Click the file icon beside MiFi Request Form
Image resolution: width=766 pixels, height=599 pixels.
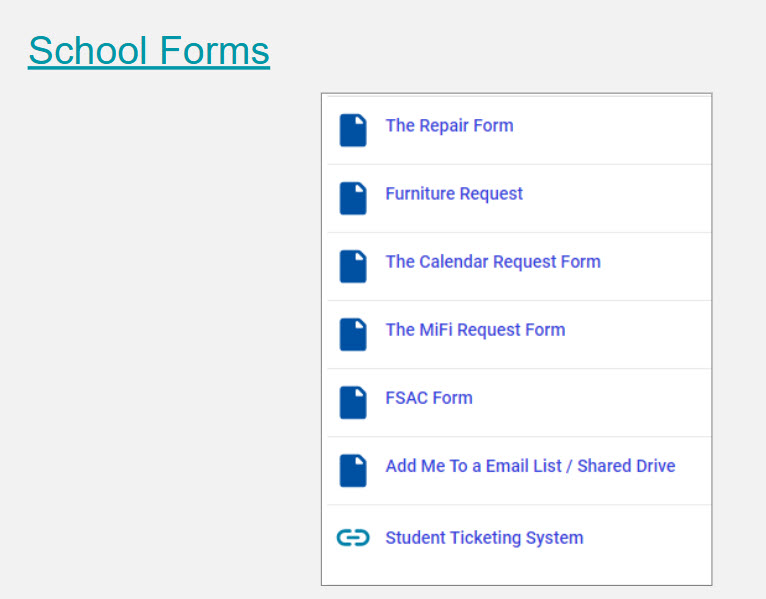(352, 334)
